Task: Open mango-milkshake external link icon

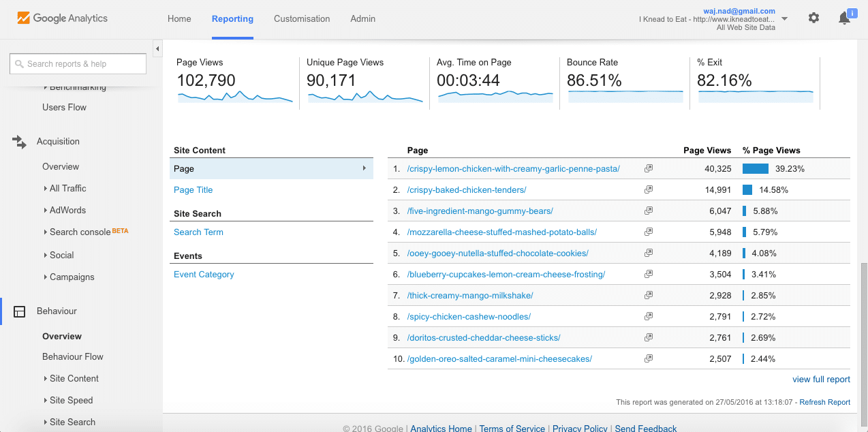Action: tap(649, 295)
